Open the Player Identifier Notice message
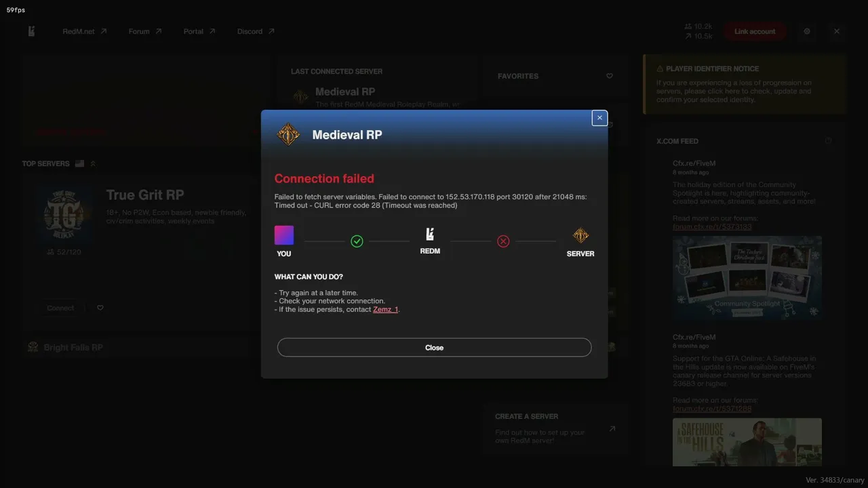 (745, 84)
